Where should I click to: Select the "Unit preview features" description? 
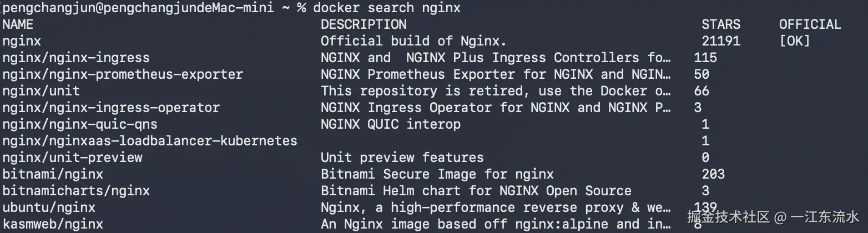402,158
